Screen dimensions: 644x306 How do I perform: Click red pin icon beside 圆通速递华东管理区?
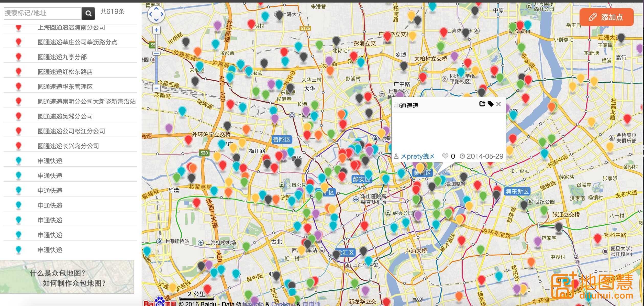[x=18, y=86]
